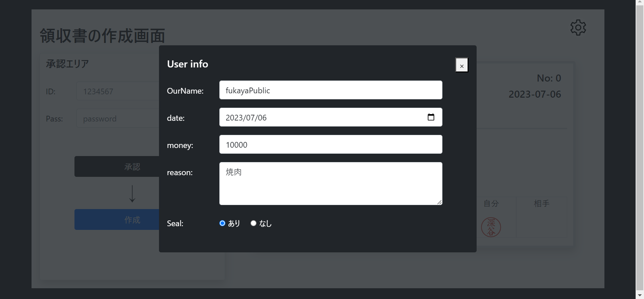This screenshot has height=299, width=644.
Task: Select the なし option for Seal
Action: pos(253,223)
